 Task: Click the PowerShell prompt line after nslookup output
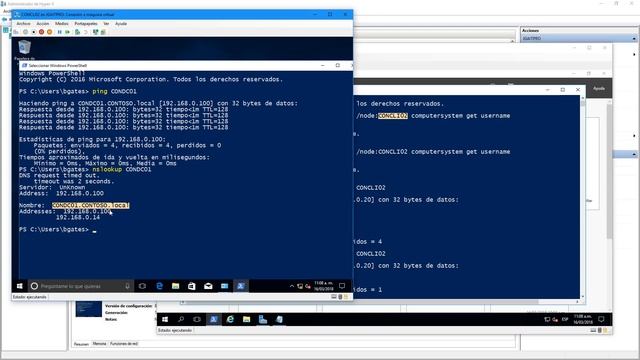click(x=58, y=229)
